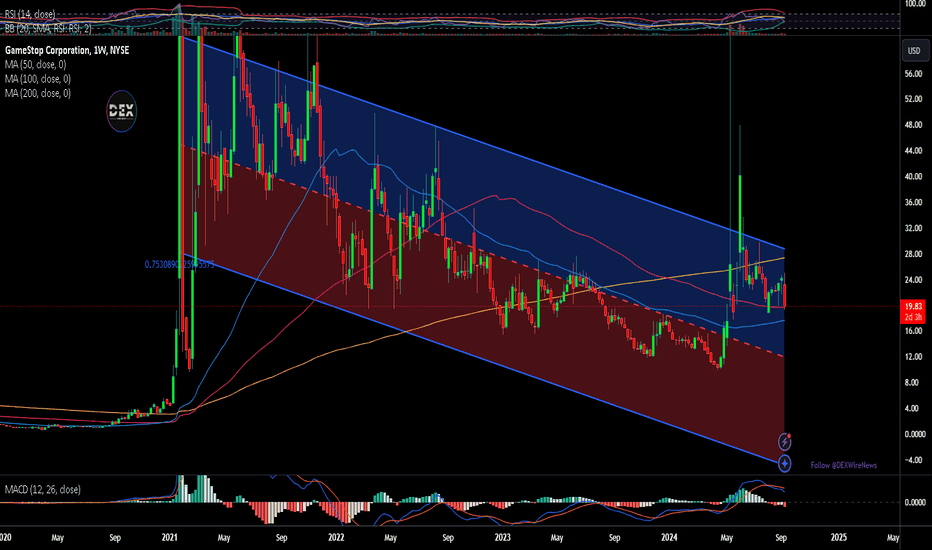Select the RSI (14, close) indicator label

(30, 14)
